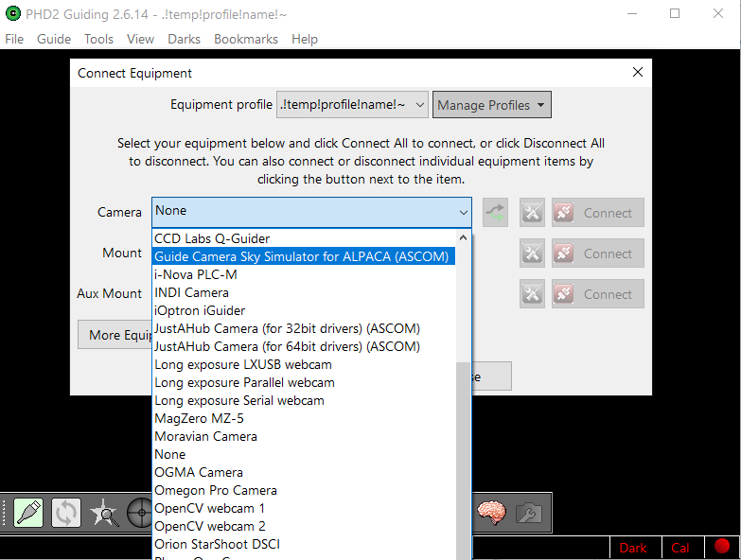Collapse the Camera dropdown list

(x=463, y=213)
